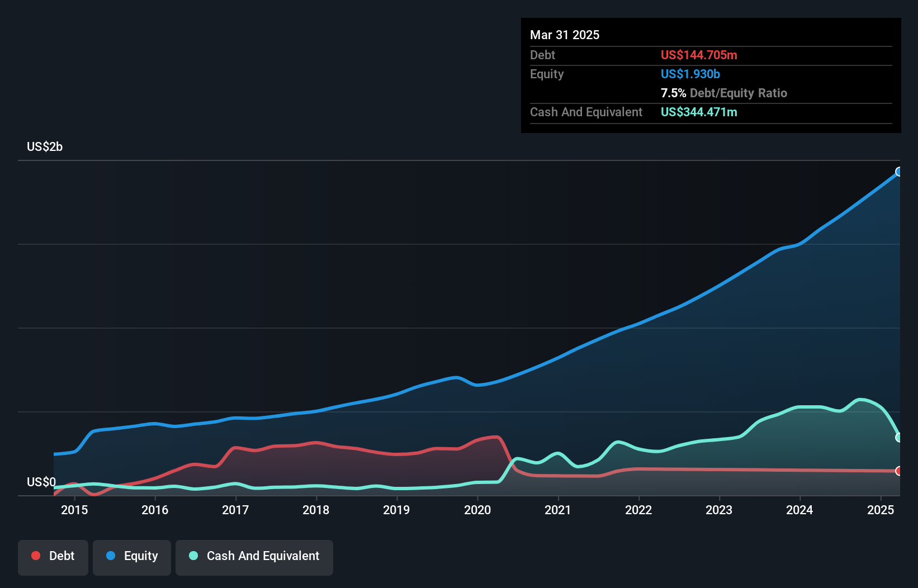Click the 2015 x-axis label
Image resolution: width=918 pixels, height=588 pixels.
pyautogui.click(x=74, y=510)
